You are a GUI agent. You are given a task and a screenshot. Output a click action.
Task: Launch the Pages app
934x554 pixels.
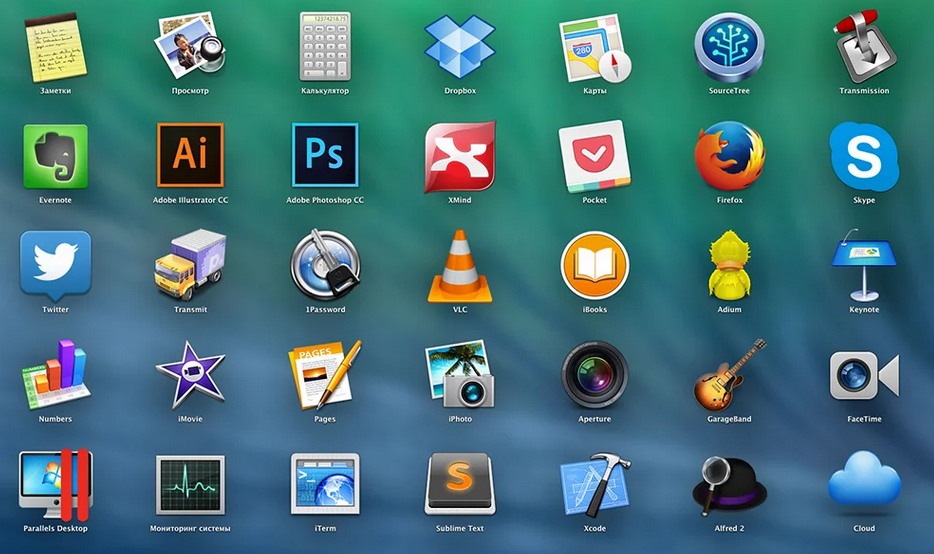pos(325,375)
